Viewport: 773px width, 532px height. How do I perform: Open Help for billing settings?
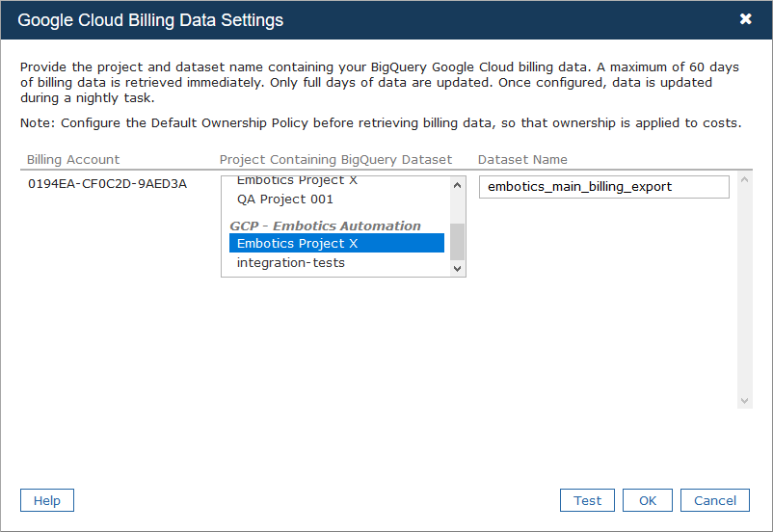click(x=47, y=500)
